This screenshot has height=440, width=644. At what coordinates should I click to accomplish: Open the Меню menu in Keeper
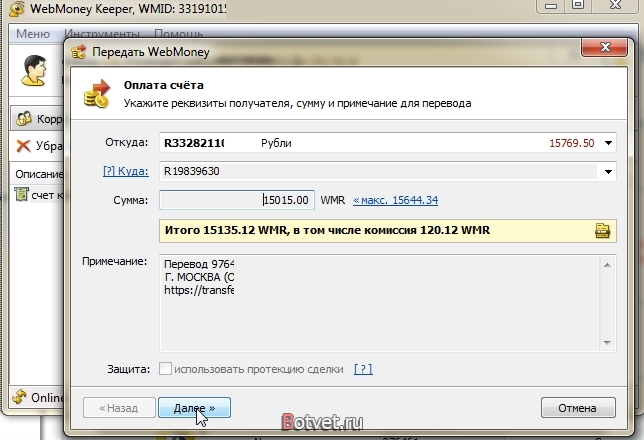pyautogui.click(x=33, y=34)
